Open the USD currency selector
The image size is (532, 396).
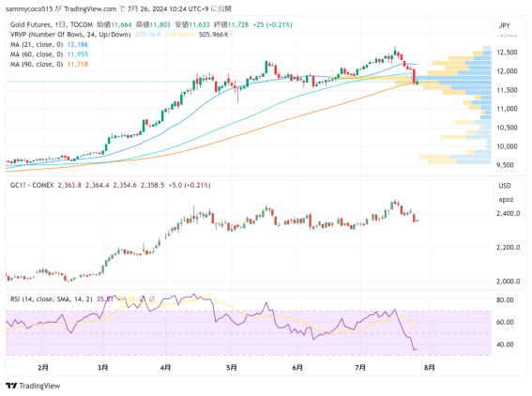(x=505, y=186)
